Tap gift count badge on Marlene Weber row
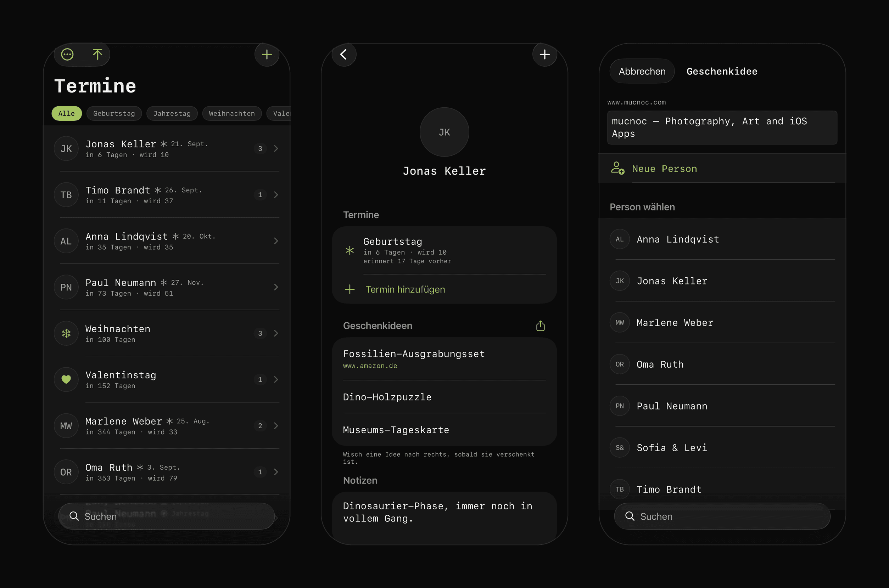The width and height of the screenshot is (889, 588). (260, 426)
